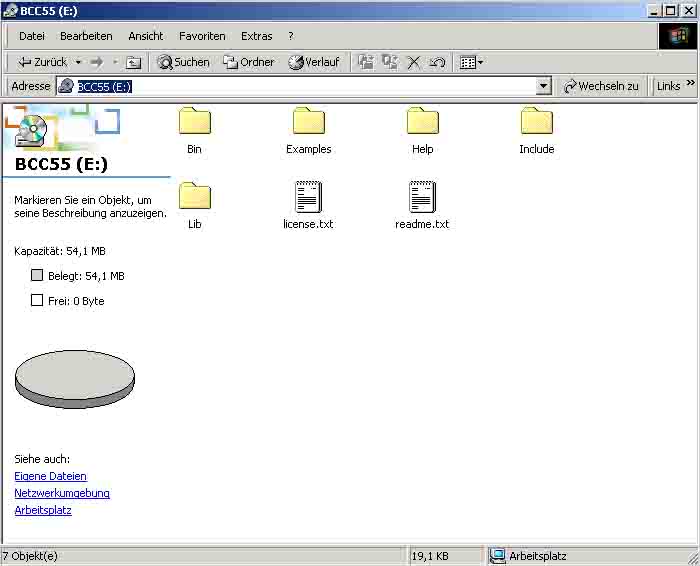Open the readme.txt file
The height and width of the screenshot is (566, 700).
point(422,197)
